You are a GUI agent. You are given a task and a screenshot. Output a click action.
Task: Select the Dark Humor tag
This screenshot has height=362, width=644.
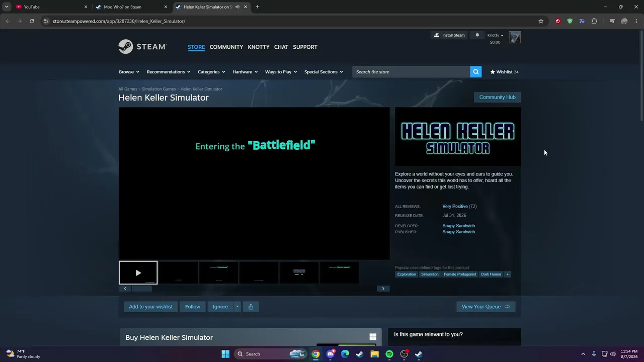click(491, 275)
